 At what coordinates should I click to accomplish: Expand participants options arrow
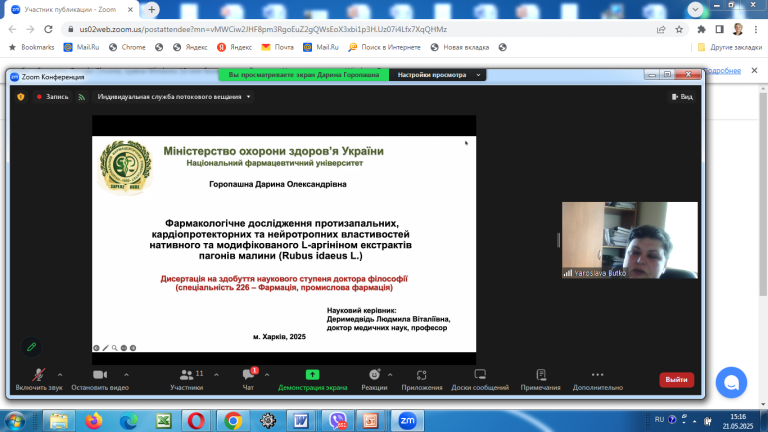[x=216, y=375]
